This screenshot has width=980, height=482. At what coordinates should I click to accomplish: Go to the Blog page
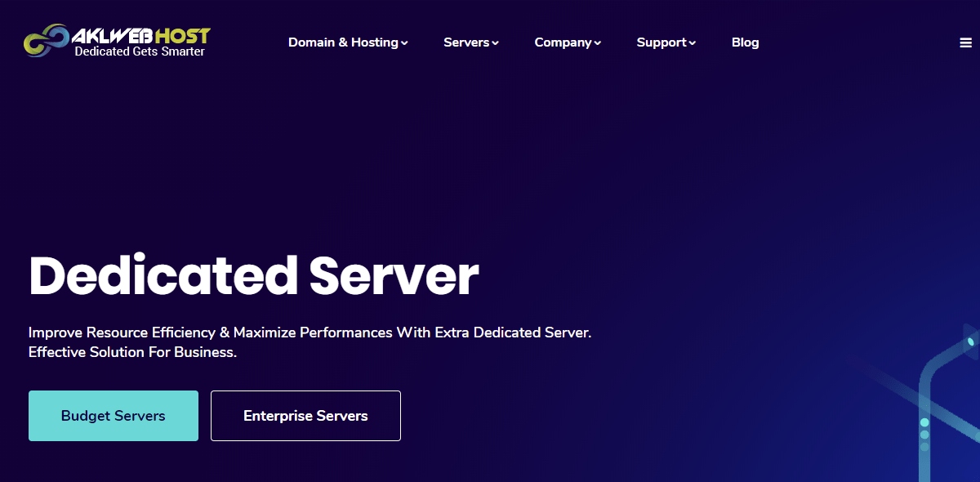[746, 42]
